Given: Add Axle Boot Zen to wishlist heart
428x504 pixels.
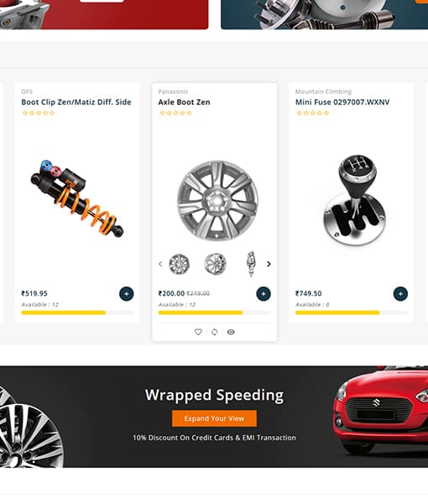Looking at the screenshot, I should coord(198,332).
